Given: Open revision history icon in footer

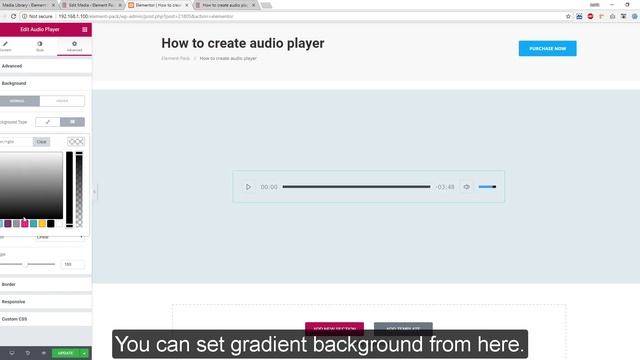Looking at the screenshot, I should (x=28, y=353).
